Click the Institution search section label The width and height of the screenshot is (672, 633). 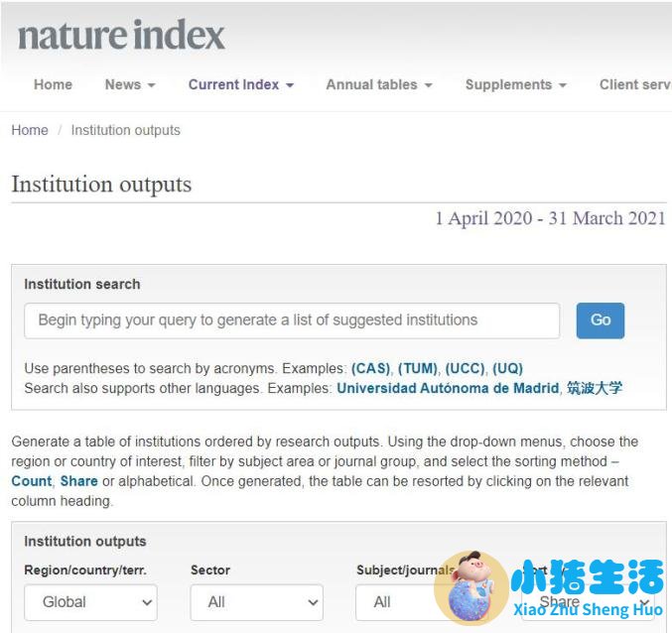[x=81, y=285]
